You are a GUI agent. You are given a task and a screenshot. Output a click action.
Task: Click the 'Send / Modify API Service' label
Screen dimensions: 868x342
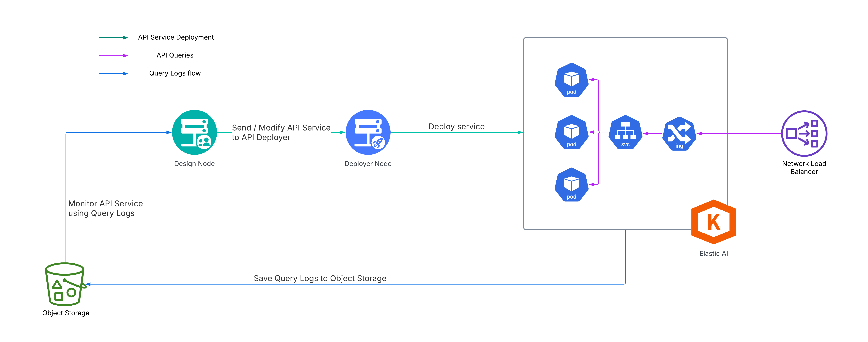pyautogui.click(x=281, y=127)
